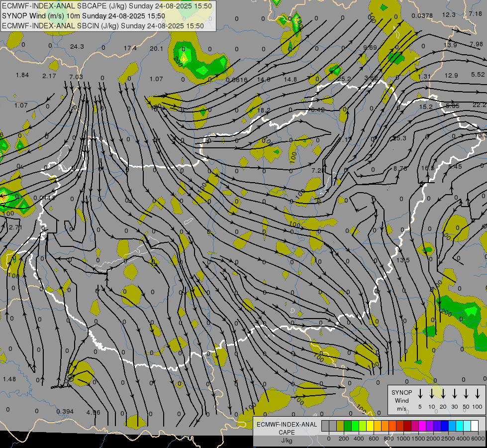
Task: Click the map value 0.0443
Action: pyautogui.click(x=44, y=198)
